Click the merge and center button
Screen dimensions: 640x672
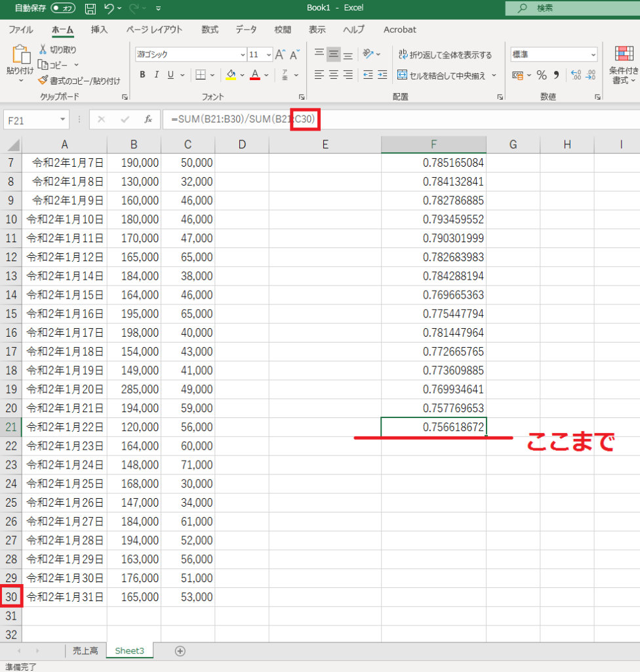coord(441,75)
